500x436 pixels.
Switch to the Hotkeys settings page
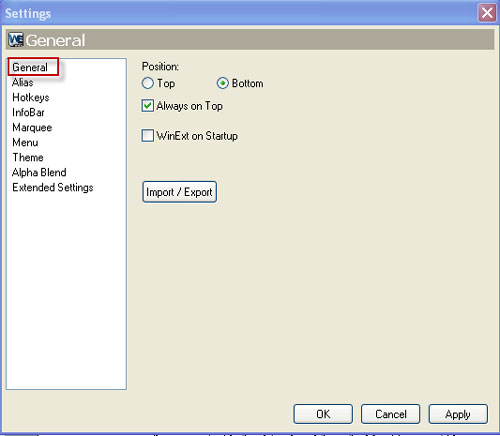[31, 97]
